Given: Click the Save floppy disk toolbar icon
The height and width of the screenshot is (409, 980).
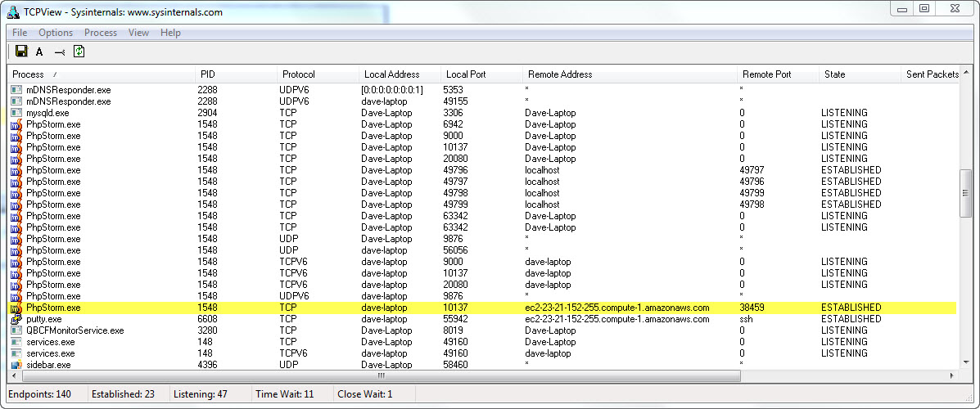Looking at the screenshot, I should (21, 52).
